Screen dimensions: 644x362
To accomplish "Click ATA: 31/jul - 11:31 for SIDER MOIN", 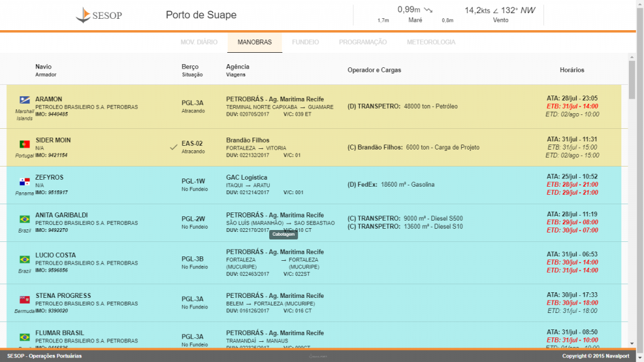I will click(x=572, y=139).
